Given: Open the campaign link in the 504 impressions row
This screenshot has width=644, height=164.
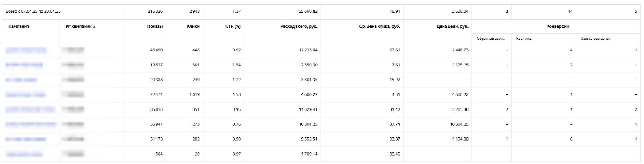Looking at the screenshot, I should pyautogui.click(x=24, y=154).
